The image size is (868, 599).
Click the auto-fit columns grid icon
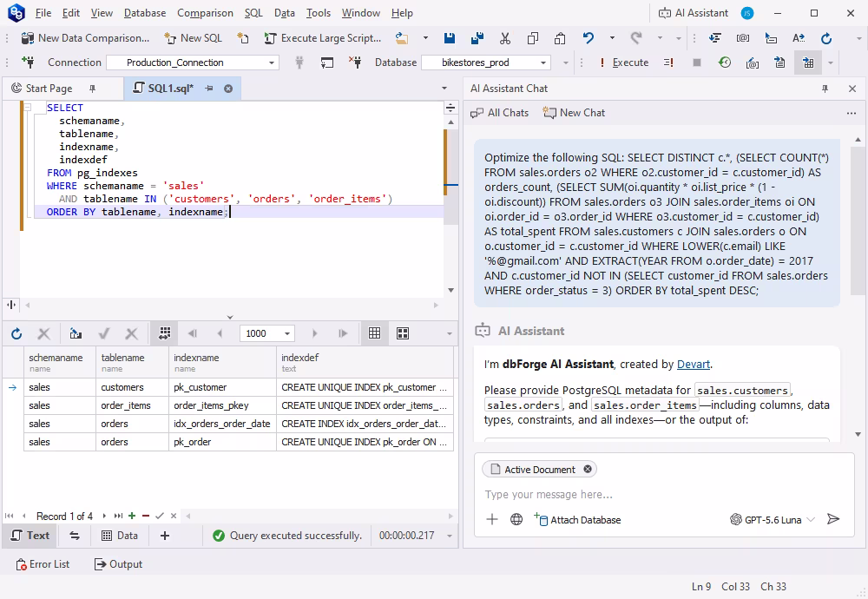164,333
